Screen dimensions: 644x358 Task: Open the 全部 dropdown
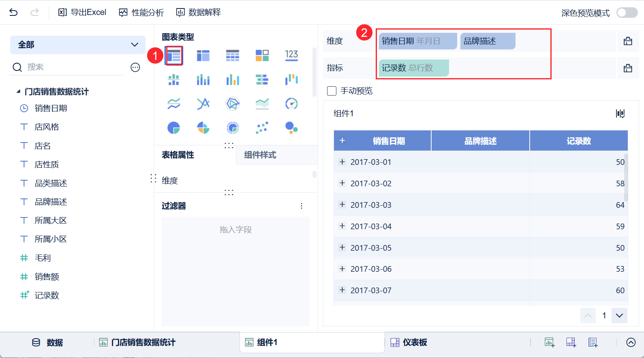tap(78, 45)
